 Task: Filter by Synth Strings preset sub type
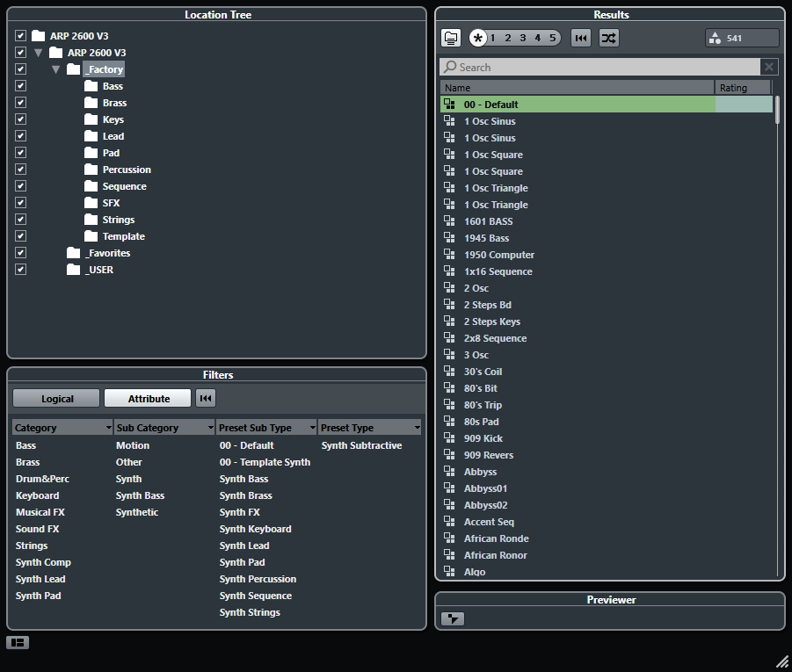250,612
